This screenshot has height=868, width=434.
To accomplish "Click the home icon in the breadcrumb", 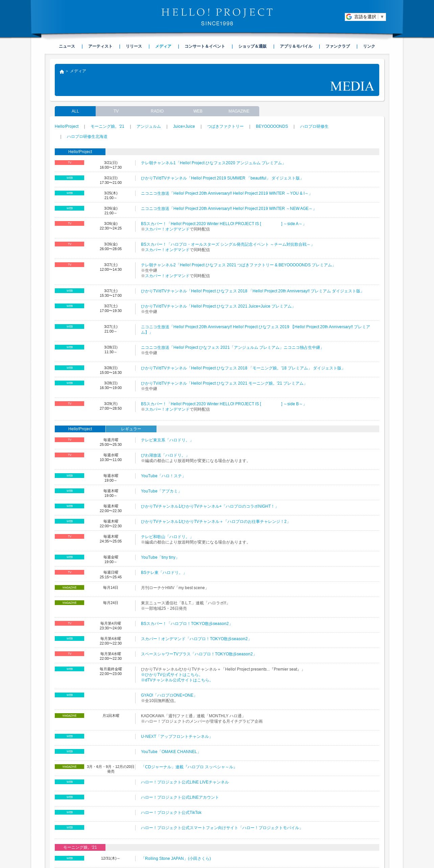I will point(62,72).
